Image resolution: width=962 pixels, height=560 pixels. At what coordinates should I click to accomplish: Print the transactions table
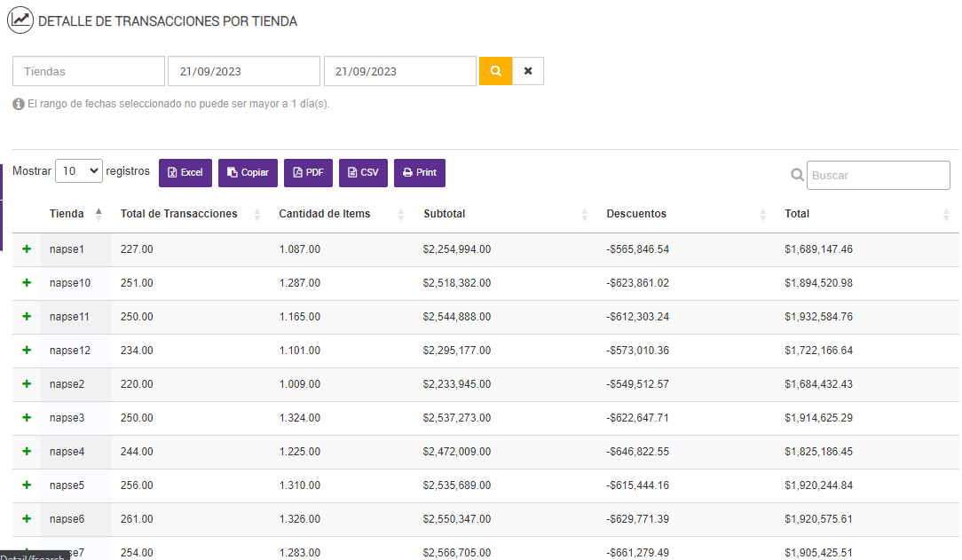tap(420, 173)
